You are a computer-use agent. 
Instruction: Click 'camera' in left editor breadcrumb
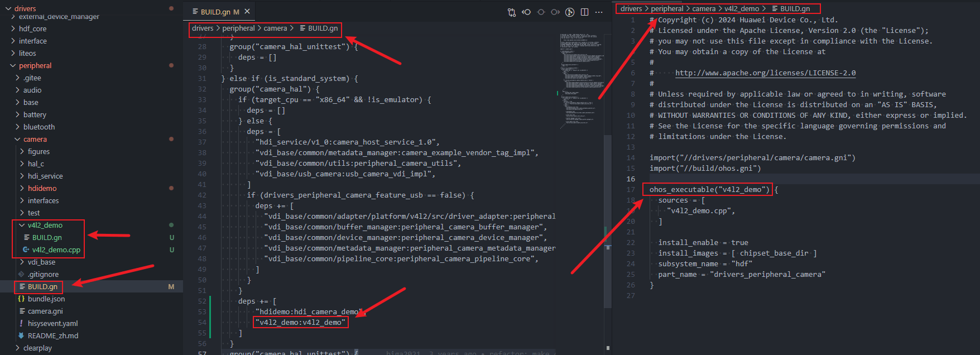275,28
